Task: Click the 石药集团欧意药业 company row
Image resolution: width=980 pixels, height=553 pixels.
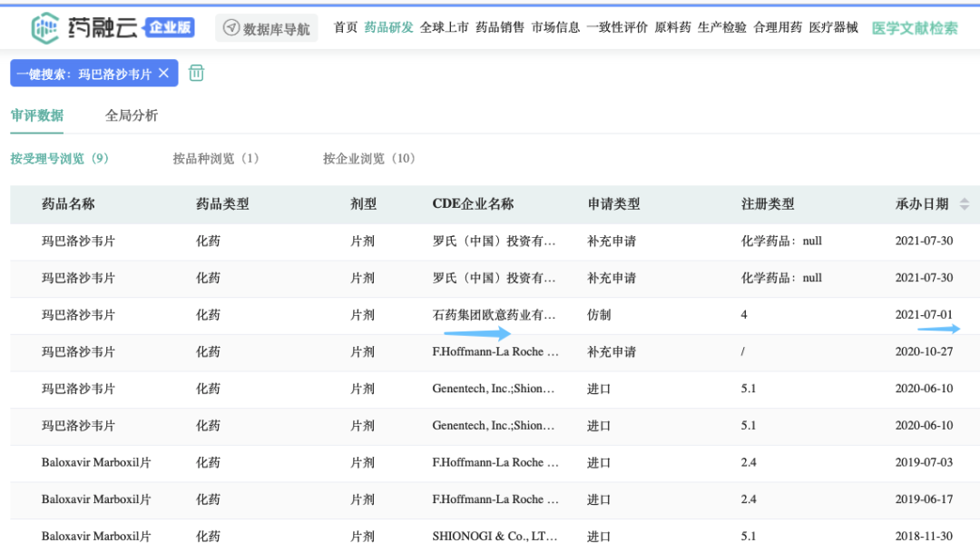Action: pos(494,315)
